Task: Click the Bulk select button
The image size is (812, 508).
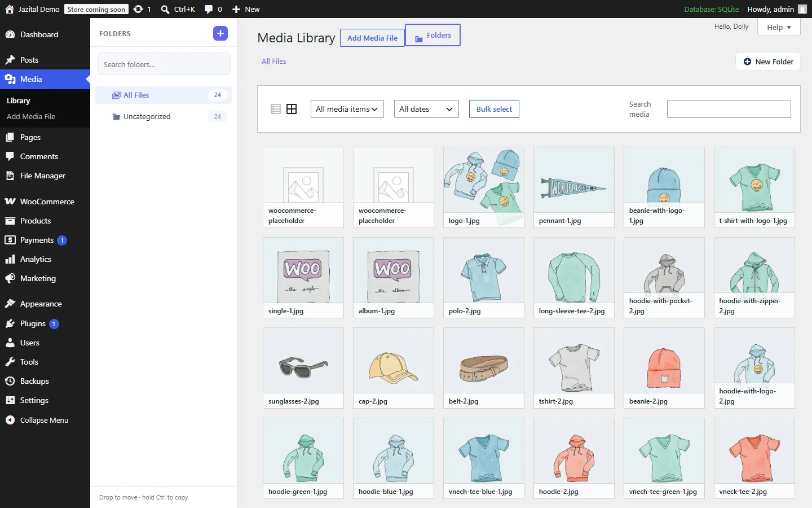Action: (x=494, y=109)
